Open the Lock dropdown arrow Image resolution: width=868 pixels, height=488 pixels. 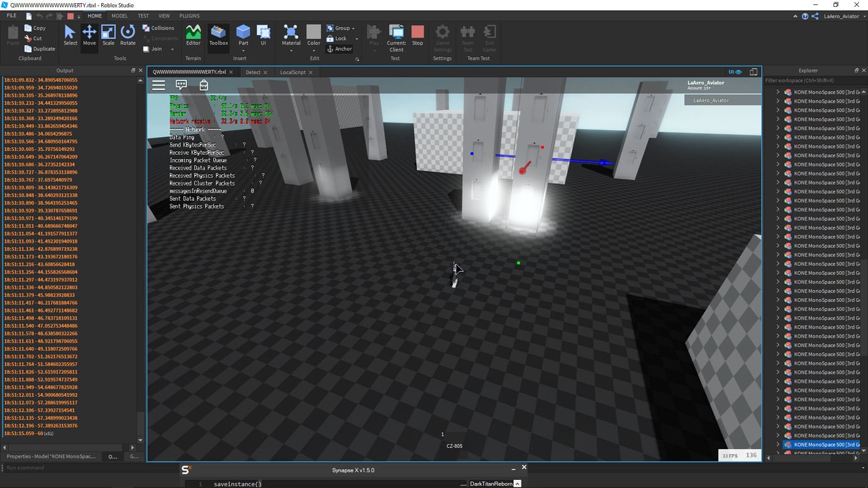click(x=356, y=39)
